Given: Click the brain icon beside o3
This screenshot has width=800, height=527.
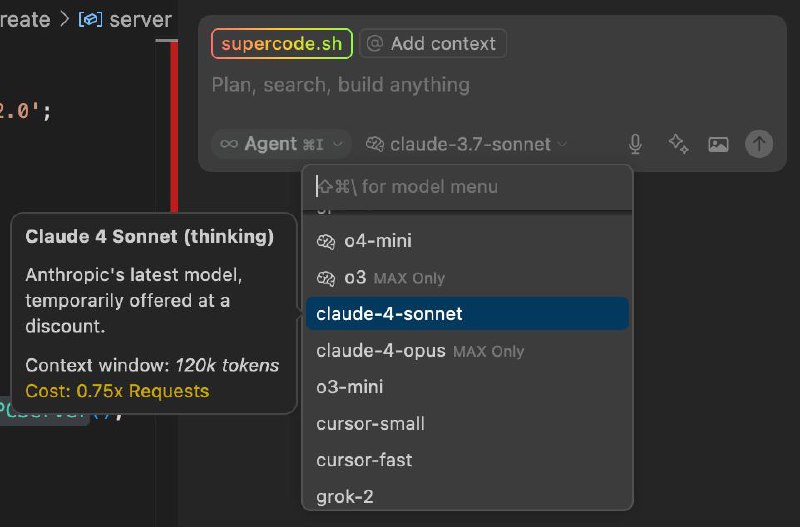Looking at the screenshot, I should [325, 278].
